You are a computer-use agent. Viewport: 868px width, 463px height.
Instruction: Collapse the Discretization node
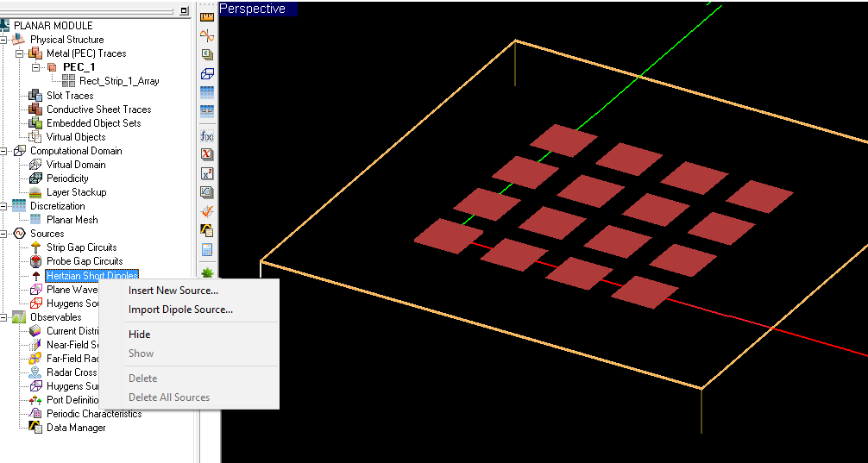click(x=3, y=206)
